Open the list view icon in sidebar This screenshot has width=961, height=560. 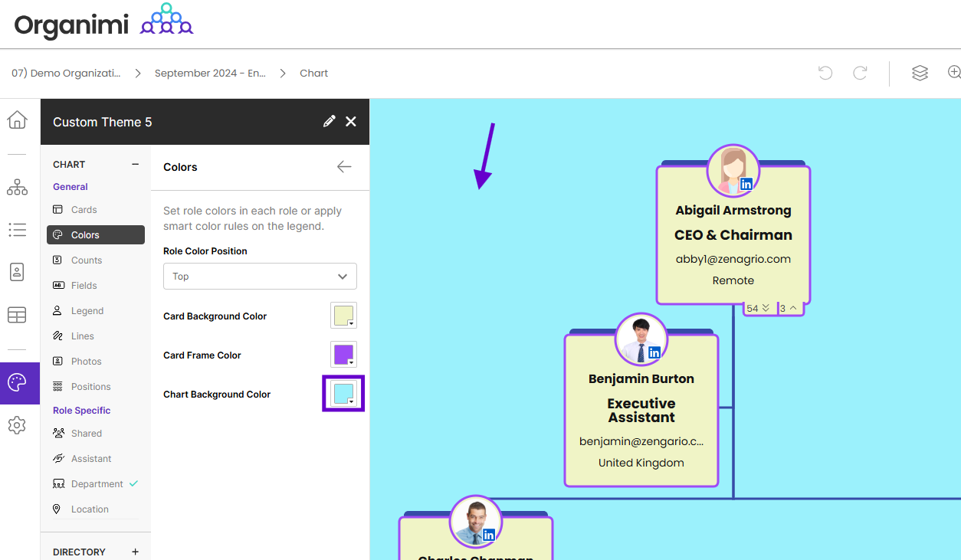pyautogui.click(x=17, y=230)
